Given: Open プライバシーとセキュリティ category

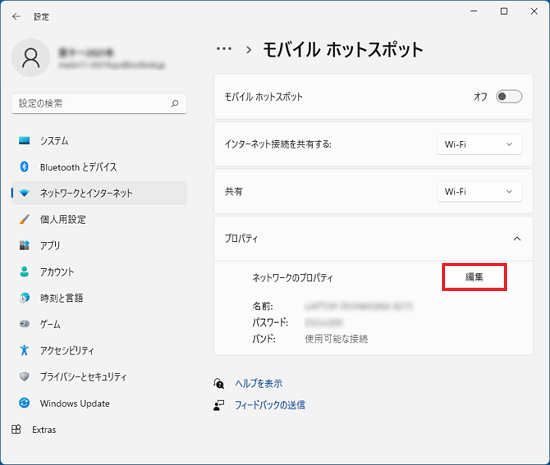Looking at the screenshot, I should [x=99, y=377].
